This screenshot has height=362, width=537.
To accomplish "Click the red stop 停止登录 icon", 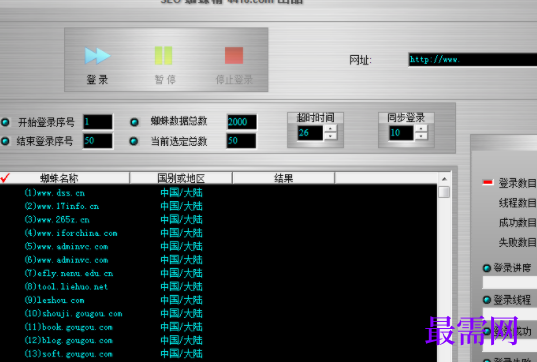I will [x=234, y=55].
